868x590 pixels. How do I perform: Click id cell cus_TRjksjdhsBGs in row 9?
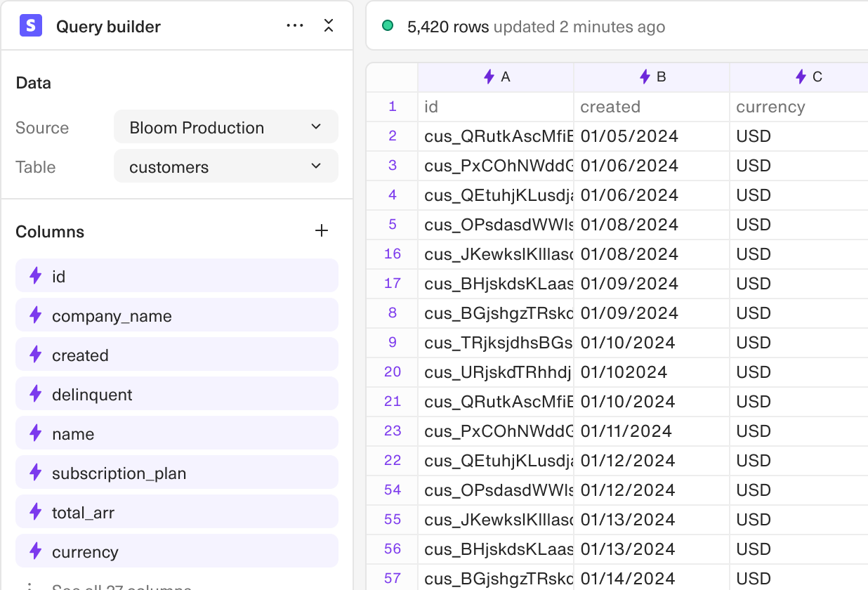[x=496, y=343]
